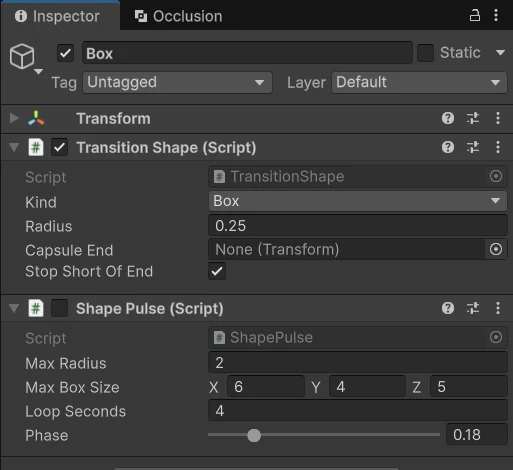Viewport: 513px width, 470px height.
Task: Click Max Box Size X field
Action: click(266, 387)
